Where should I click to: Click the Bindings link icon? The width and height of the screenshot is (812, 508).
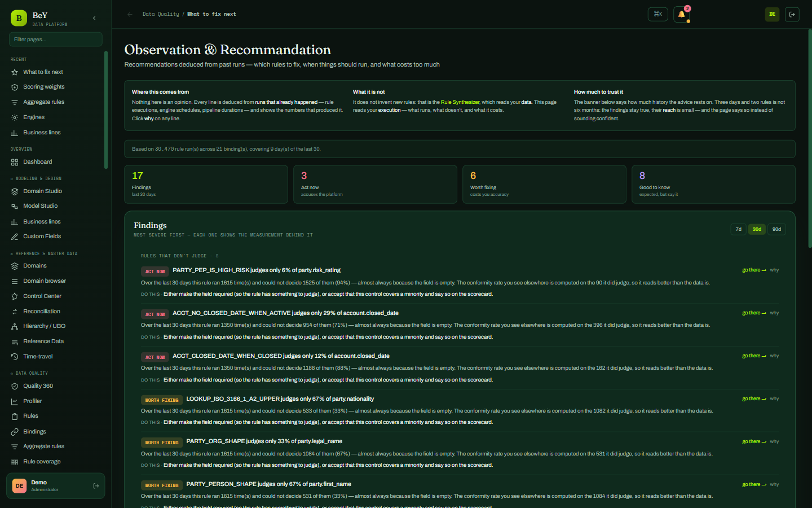tap(15, 432)
